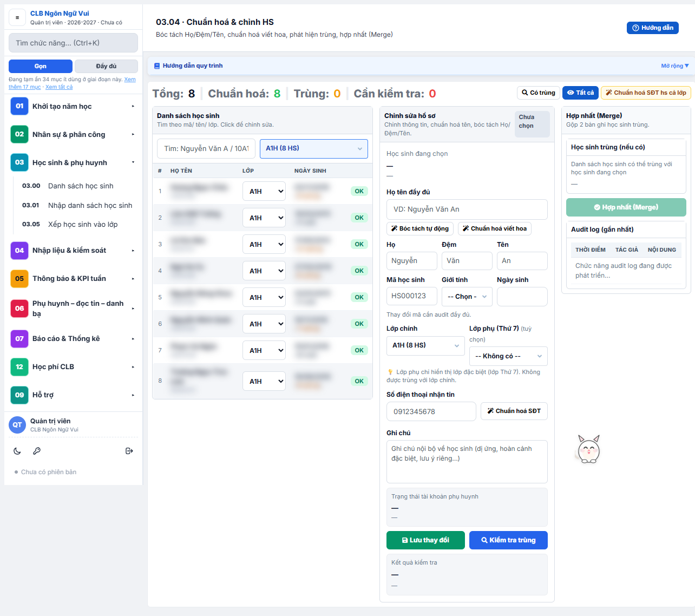Click the QT user avatar

coord(17,425)
